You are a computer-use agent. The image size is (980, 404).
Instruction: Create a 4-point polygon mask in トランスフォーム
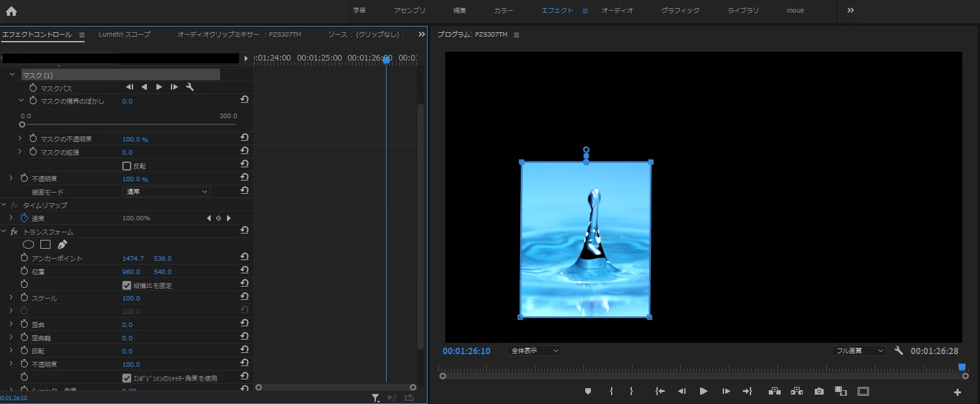click(x=45, y=244)
